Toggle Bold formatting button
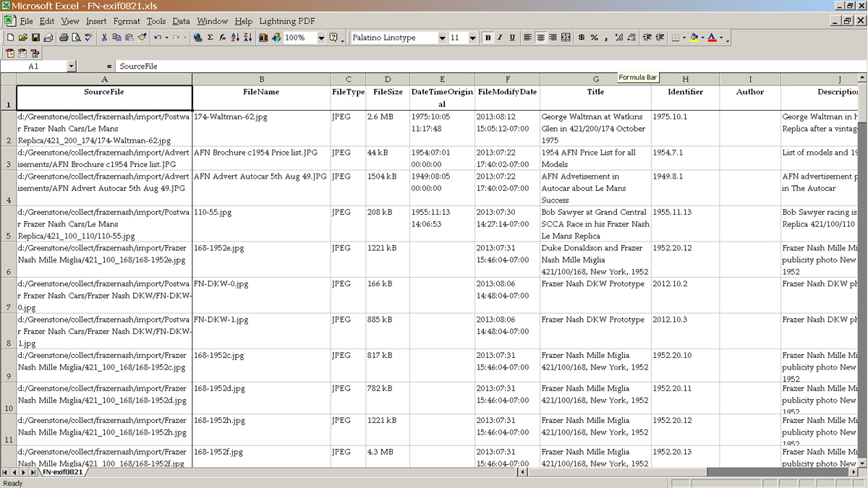The height and width of the screenshot is (488, 868). click(x=488, y=38)
